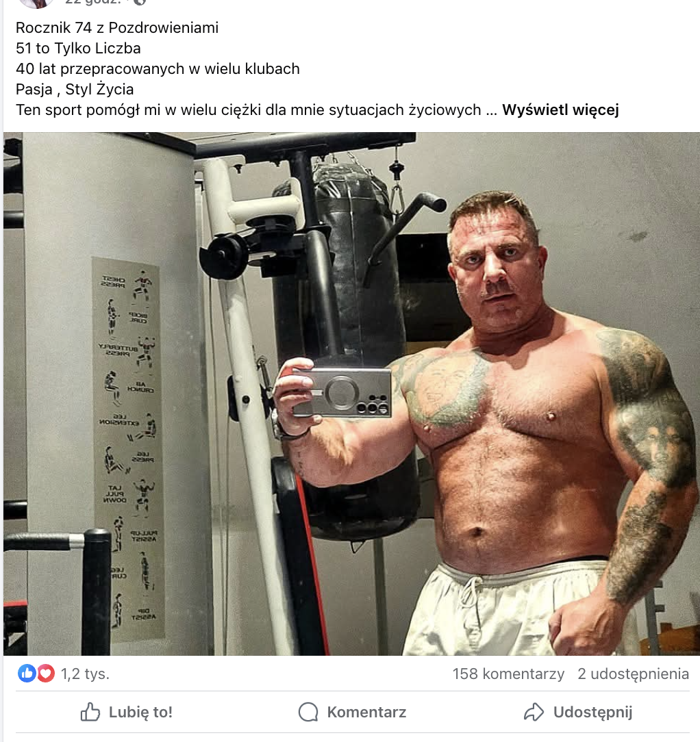
Task: Select the Komentarz button label
Action: pyautogui.click(x=366, y=712)
